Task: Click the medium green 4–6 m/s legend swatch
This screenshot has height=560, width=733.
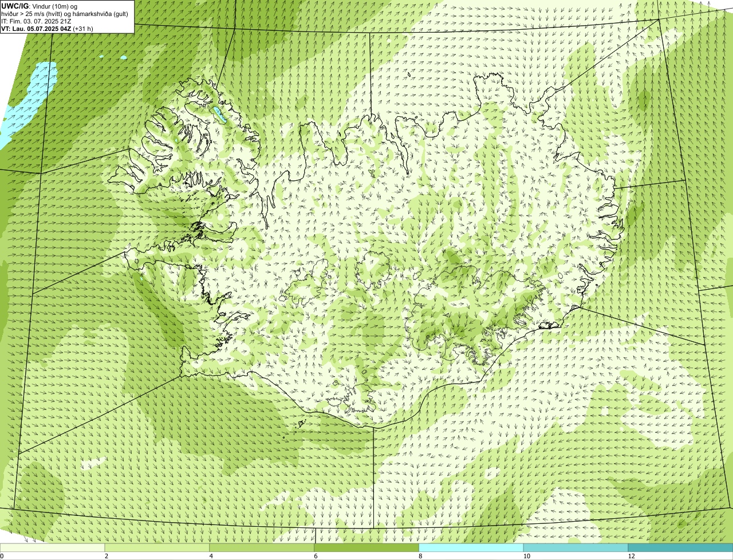Action: coord(262,548)
